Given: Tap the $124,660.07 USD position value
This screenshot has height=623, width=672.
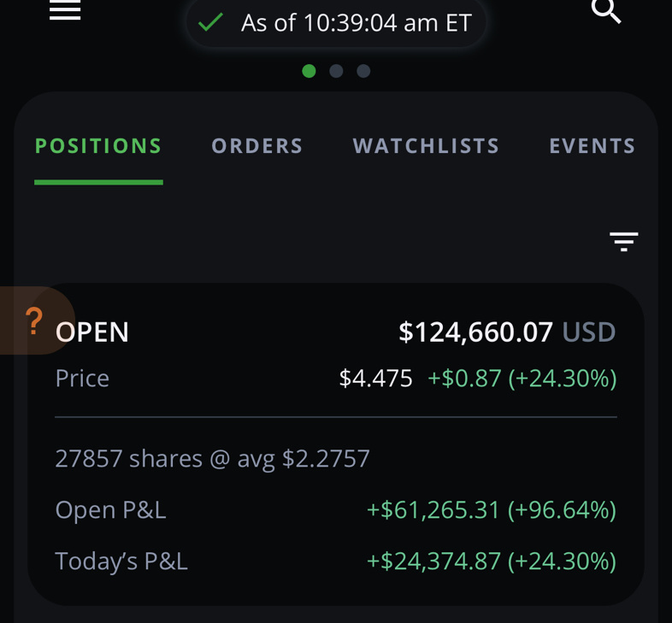Looking at the screenshot, I should click(x=508, y=332).
